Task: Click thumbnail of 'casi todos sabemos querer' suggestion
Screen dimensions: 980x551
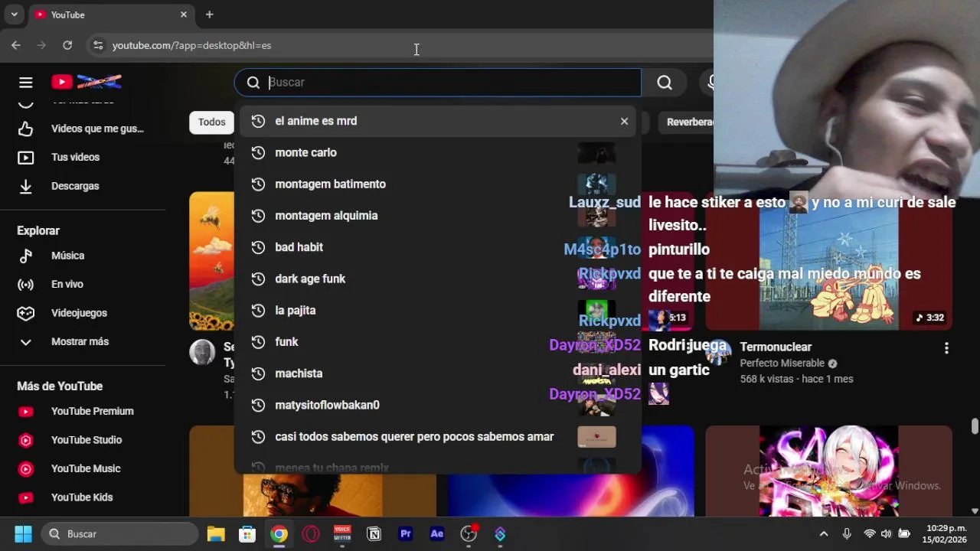Action: (596, 436)
